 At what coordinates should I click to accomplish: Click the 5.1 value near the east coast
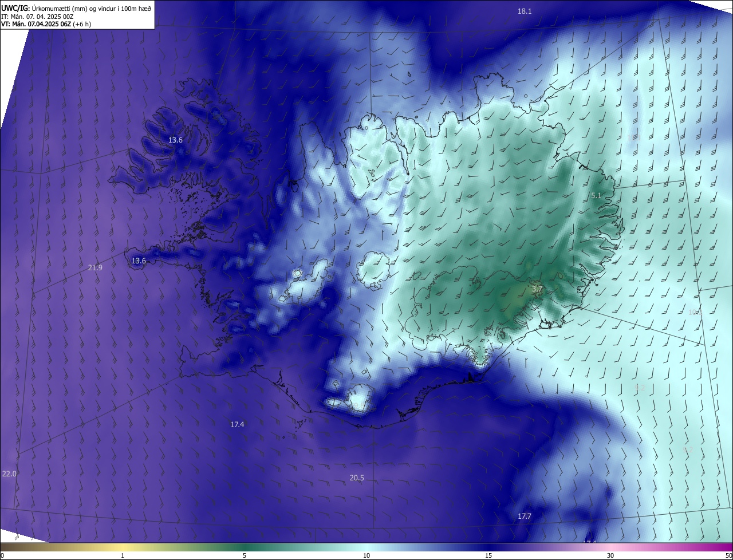tap(596, 196)
